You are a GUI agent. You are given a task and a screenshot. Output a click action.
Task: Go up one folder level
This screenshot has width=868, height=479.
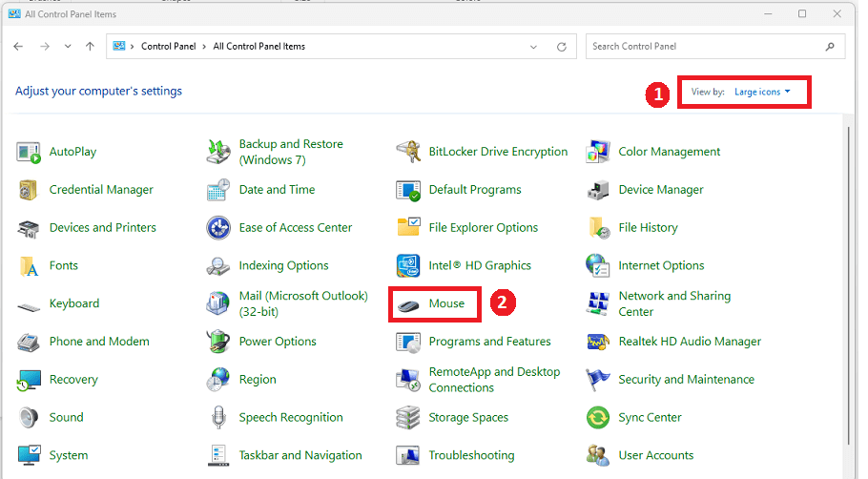(90, 47)
